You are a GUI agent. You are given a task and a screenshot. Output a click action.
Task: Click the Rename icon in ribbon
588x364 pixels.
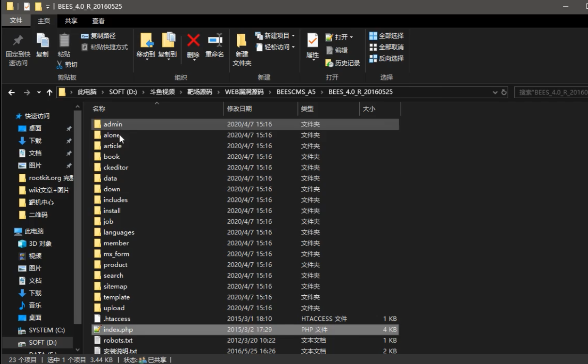click(x=215, y=41)
